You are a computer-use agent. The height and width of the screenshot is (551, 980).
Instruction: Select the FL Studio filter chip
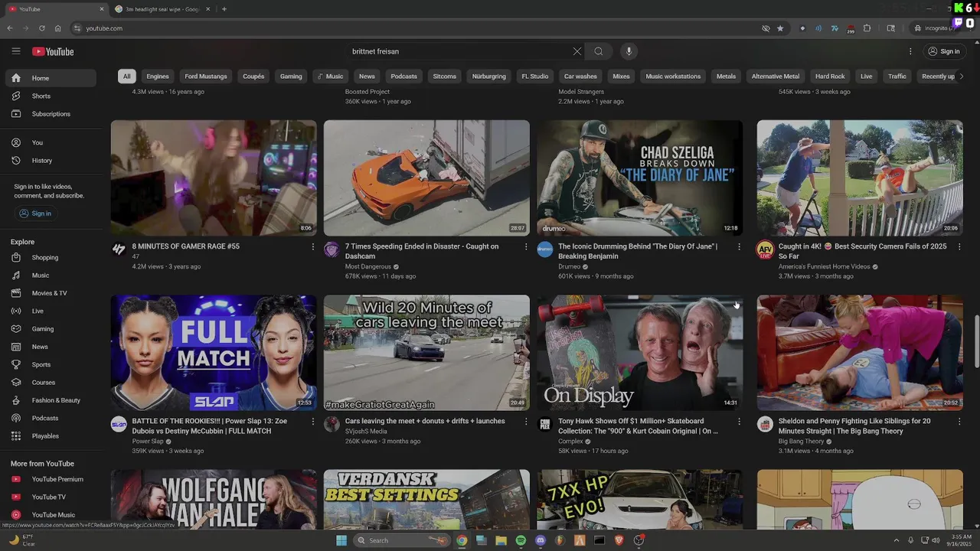(x=535, y=77)
